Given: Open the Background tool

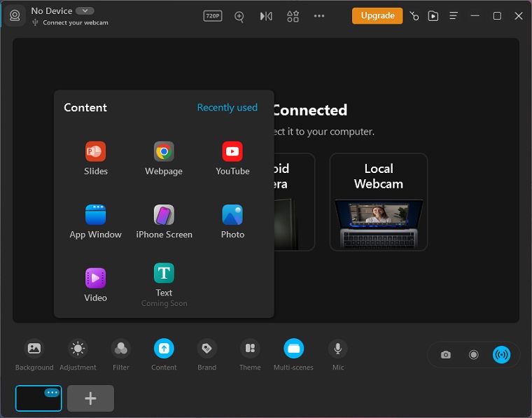Looking at the screenshot, I should [34, 354].
